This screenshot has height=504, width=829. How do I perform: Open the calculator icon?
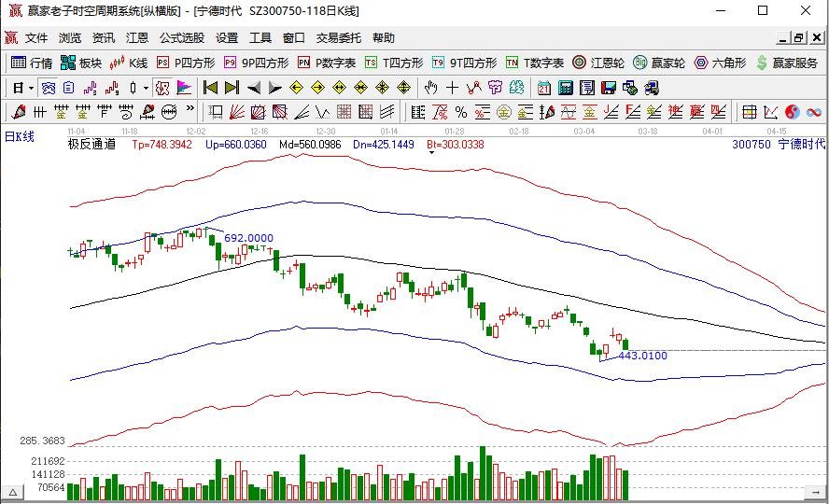[566, 88]
